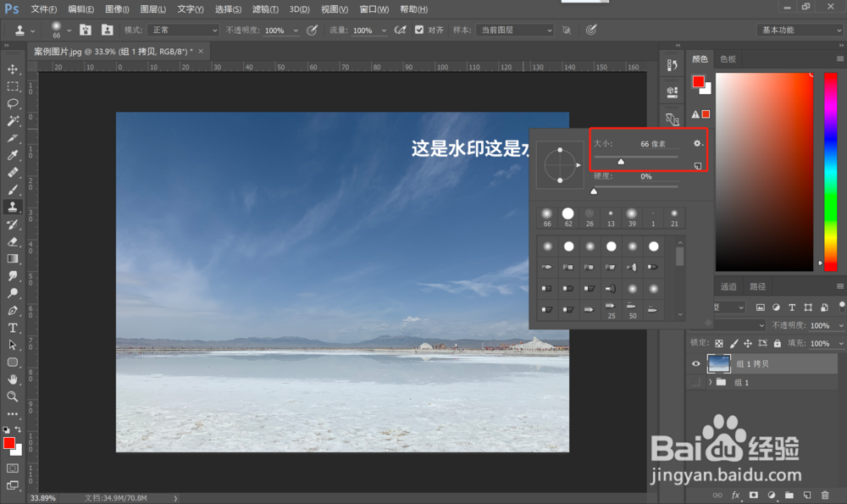Screen dimensions: 847x504
Task: Open the 滤镜(T) menu
Action: click(x=265, y=9)
